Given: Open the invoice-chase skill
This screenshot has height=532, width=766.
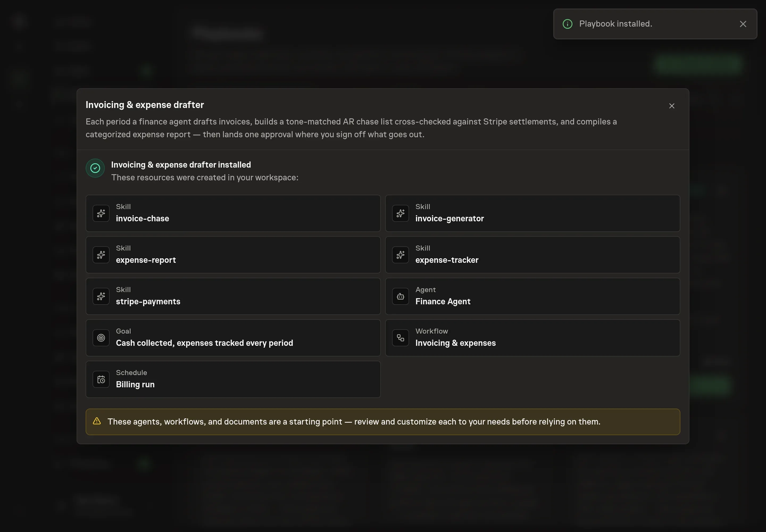Looking at the screenshot, I should 233,213.
